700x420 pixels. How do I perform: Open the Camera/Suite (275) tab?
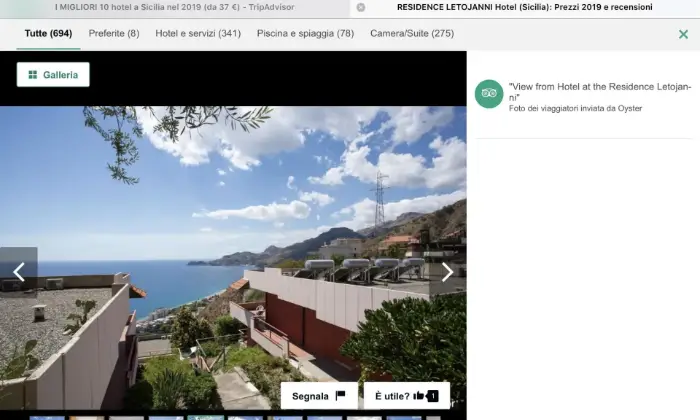coord(412,33)
